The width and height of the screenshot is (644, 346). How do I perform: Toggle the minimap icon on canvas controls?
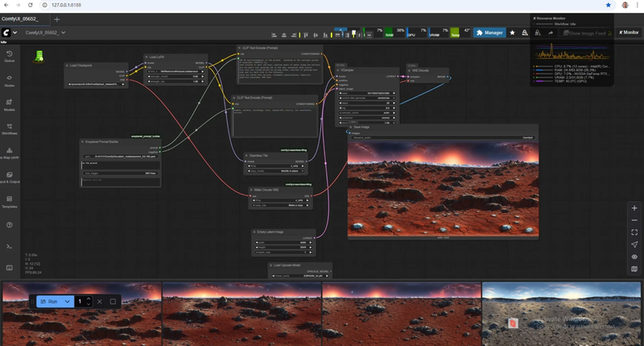634,270
